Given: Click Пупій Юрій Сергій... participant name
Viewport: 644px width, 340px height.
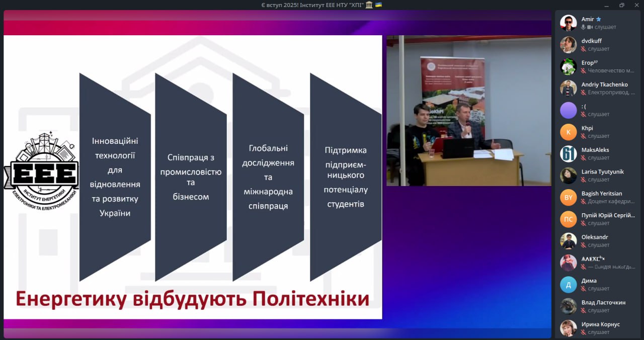Looking at the screenshot, I should 608,215.
